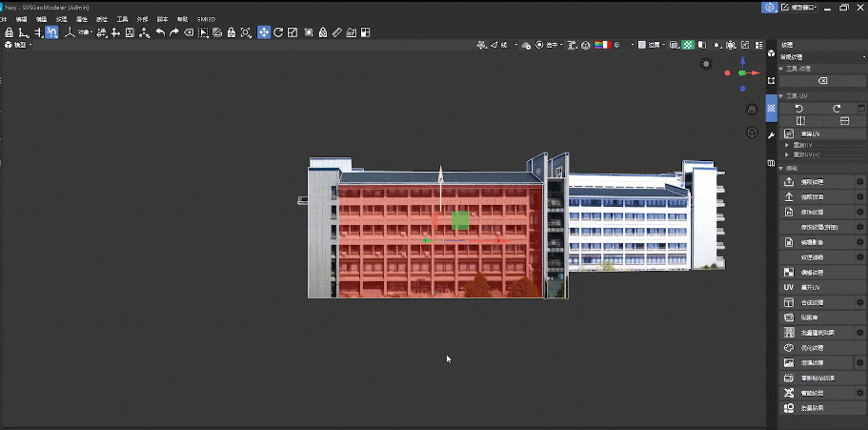The width and height of the screenshot is (868, 430).
Task: Click the lock icon in the toolbar
Action: pyautogui.click(x=9, y=32)
